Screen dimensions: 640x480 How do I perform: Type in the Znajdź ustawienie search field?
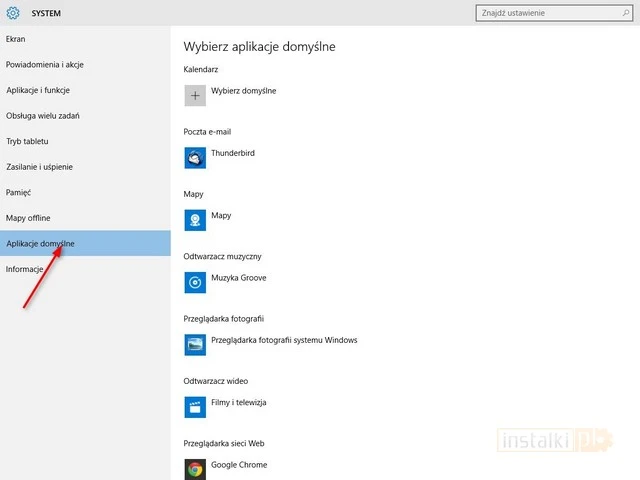(550, 13)
